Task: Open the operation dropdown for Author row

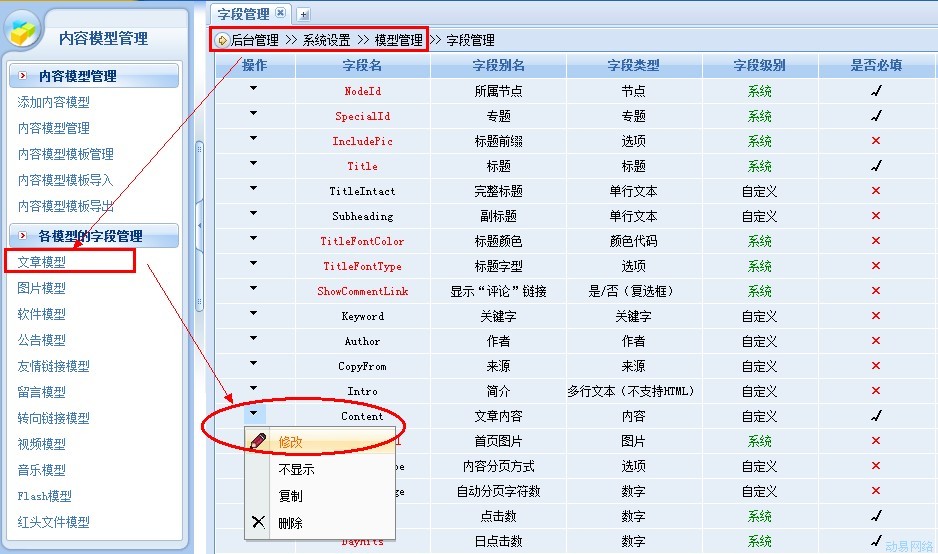Action: 254,339
